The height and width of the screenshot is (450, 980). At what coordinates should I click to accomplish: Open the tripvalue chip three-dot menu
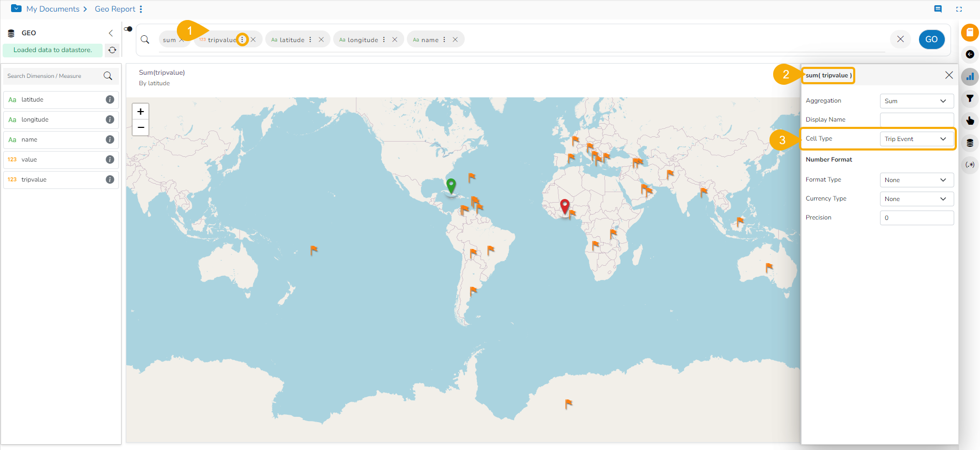pyautogui.click(x=242, y=39)
